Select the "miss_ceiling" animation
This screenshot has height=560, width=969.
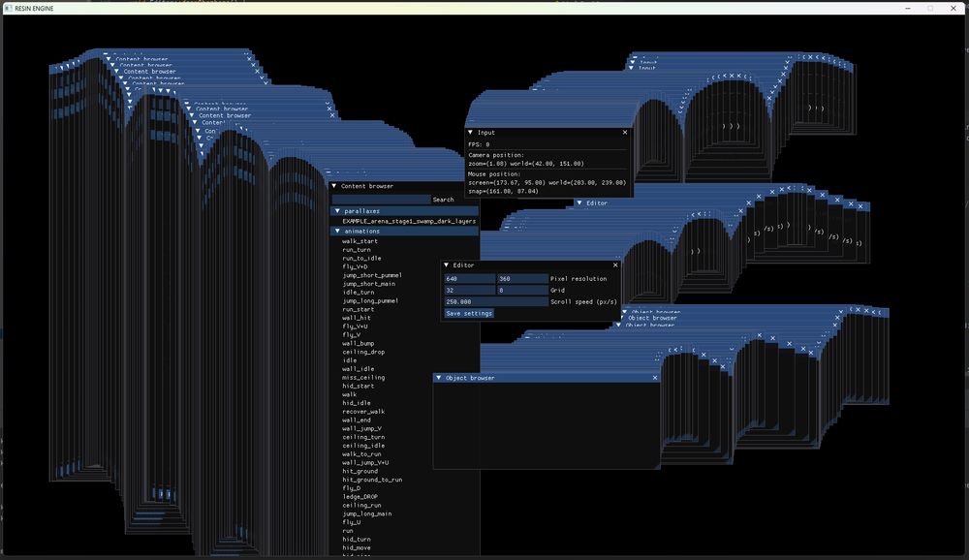pos(363,378)
